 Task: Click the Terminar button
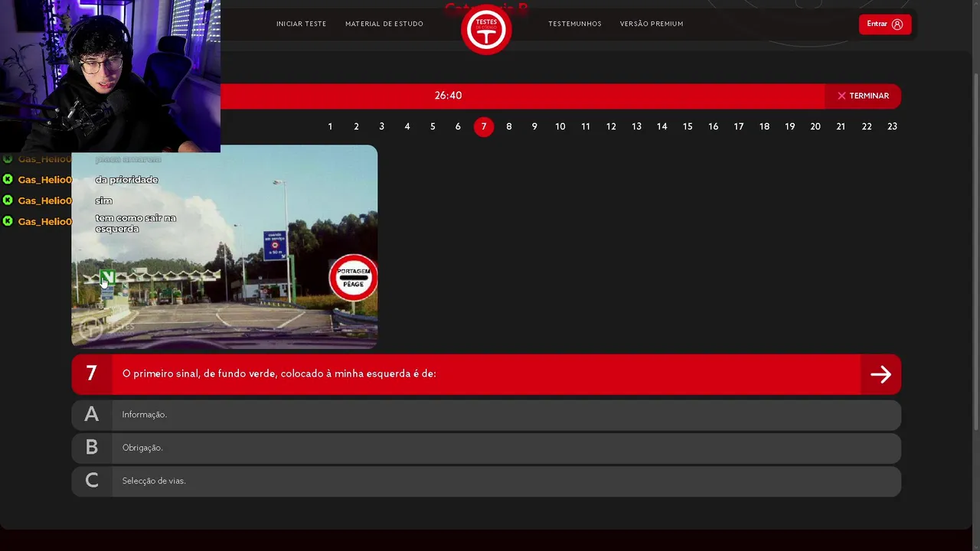[863, 96]
